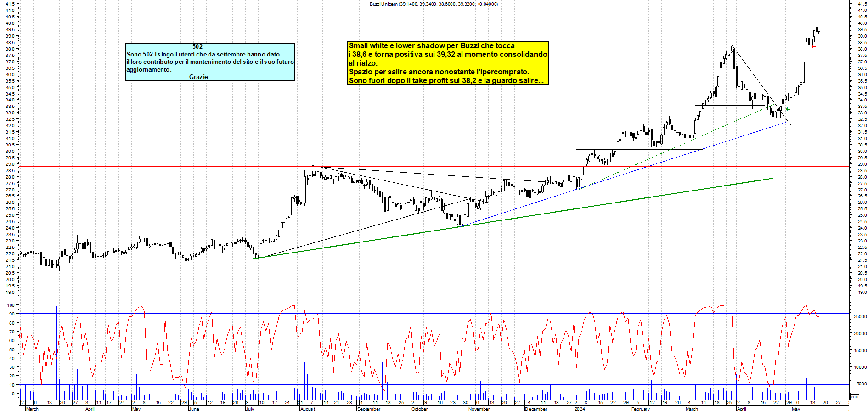Click the oscillator scale label '50'

tap(12, 349)
